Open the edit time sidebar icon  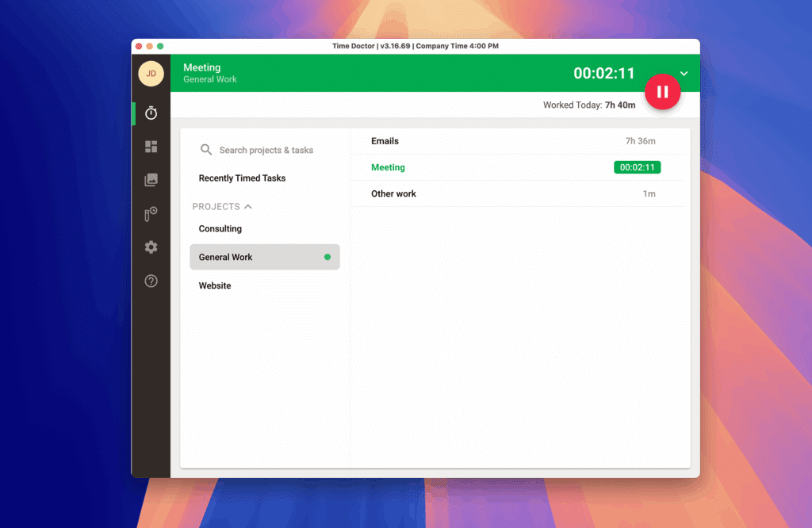pos(151,214)
